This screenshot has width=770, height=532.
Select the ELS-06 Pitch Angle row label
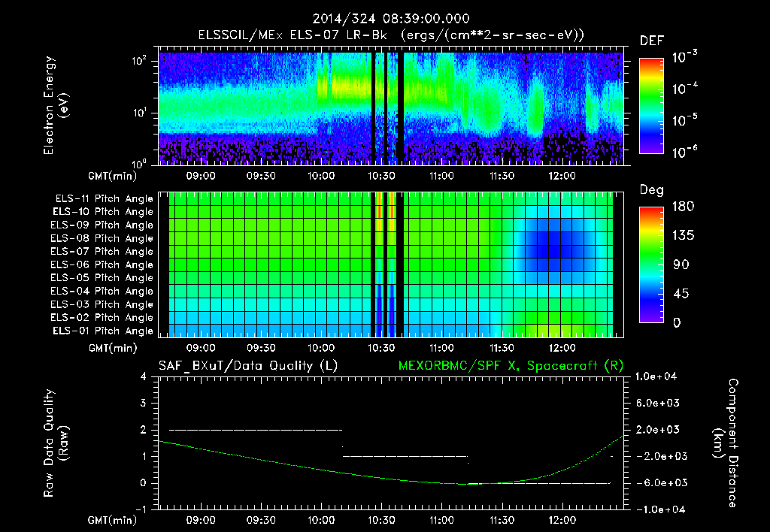102,265
